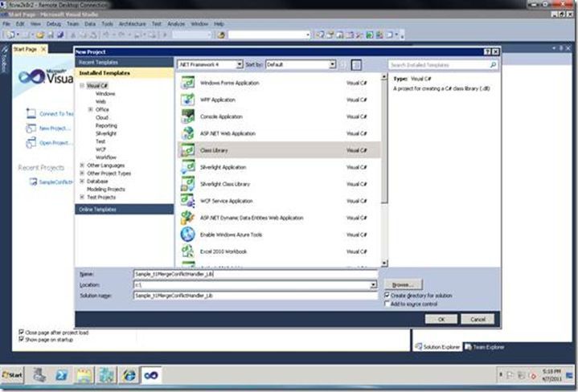This screenshot has width=578, height=392.
Task: Open the Location path dropdown arrow
Action: (374, 285)
